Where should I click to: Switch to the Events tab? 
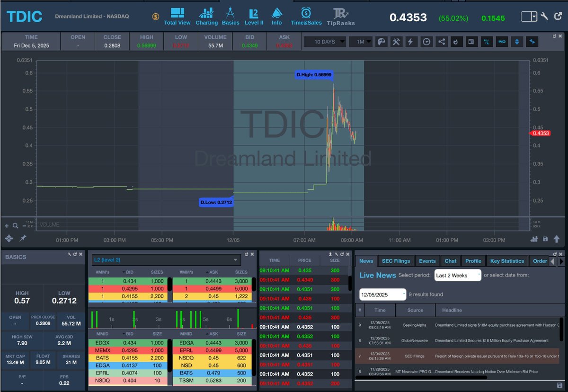point(427,261)
